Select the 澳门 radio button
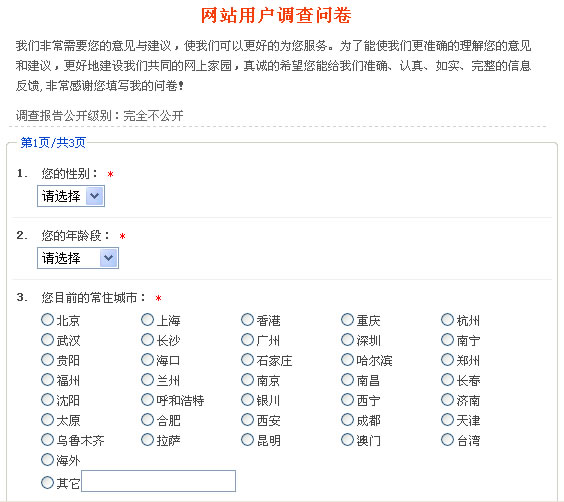This screenshot has height=502, width=564. click(x=347, y=439)
